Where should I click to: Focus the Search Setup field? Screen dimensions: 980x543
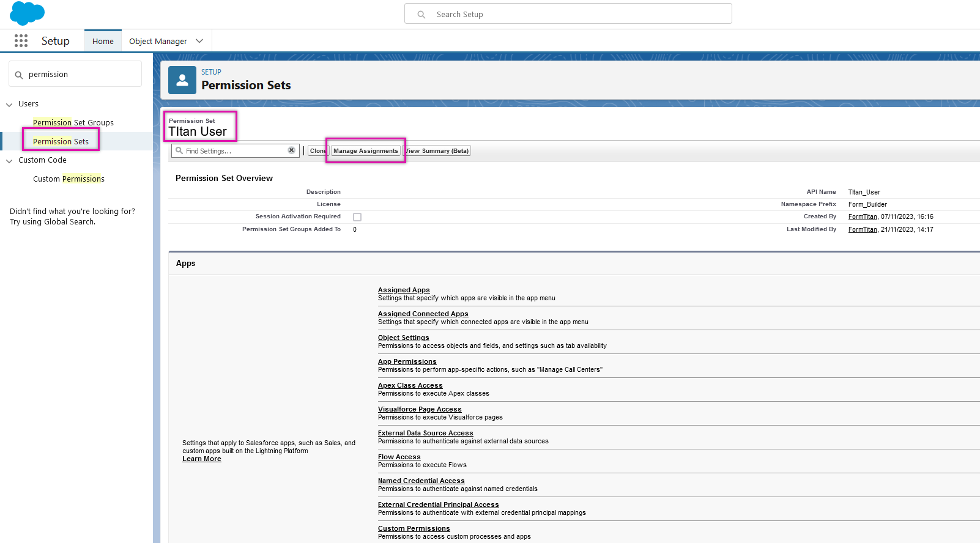point(568,14)
